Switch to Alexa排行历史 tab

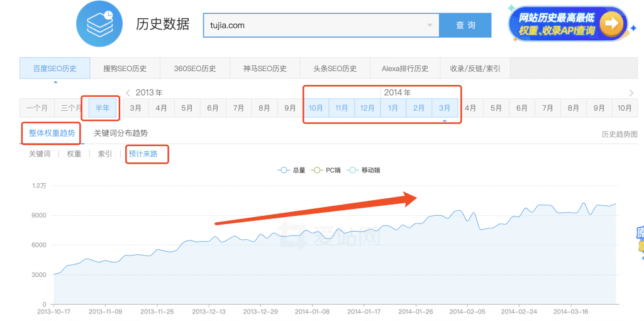[x=404, y=69]
